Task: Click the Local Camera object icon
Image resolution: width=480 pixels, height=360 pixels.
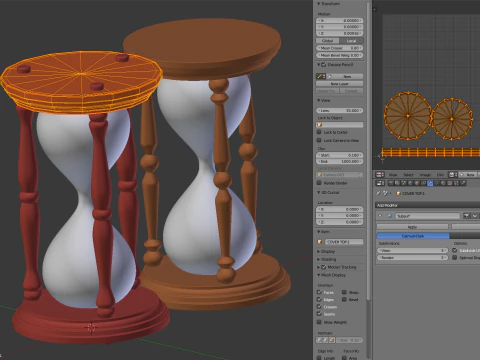Action: 320,175
